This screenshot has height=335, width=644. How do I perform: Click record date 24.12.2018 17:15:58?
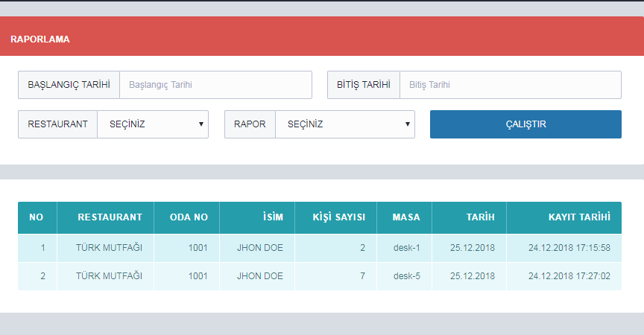(x=569, y=248)
